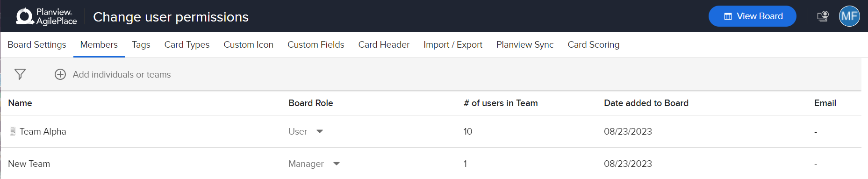Open the Planview Sync tab
This screenshot has width=868, height=179.
525,45
